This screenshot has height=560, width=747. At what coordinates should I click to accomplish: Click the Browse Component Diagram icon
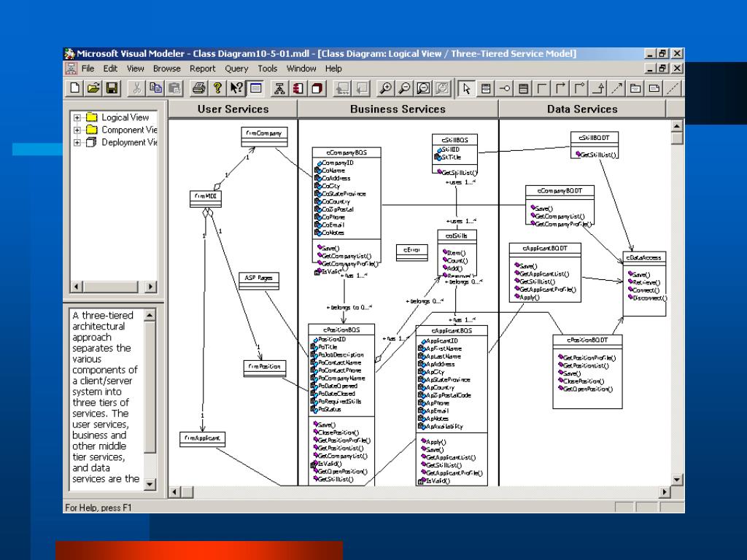tap(298, 88)
